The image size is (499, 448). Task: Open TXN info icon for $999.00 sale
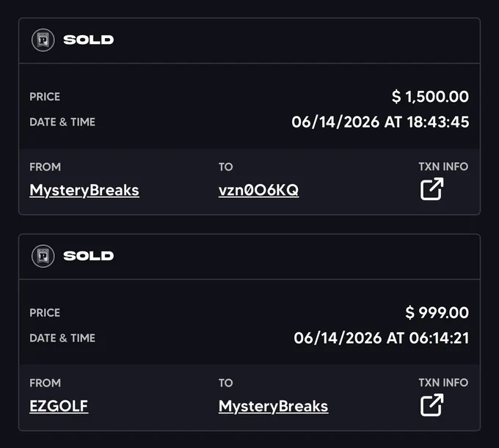pyautogui.click(x=431, y=405)
